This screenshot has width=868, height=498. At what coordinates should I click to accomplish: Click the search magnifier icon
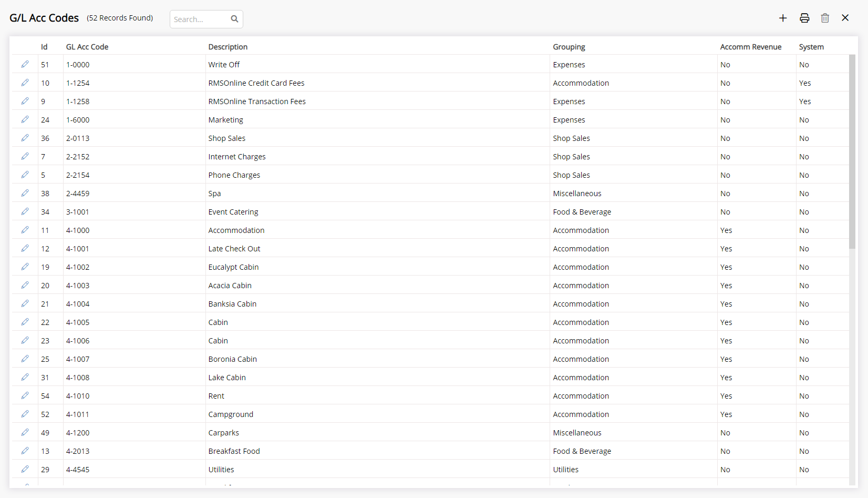(234, 18)
